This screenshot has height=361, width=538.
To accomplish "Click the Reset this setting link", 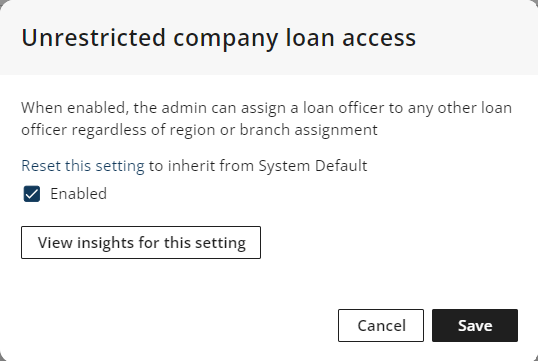I will (x=83, y=166).
